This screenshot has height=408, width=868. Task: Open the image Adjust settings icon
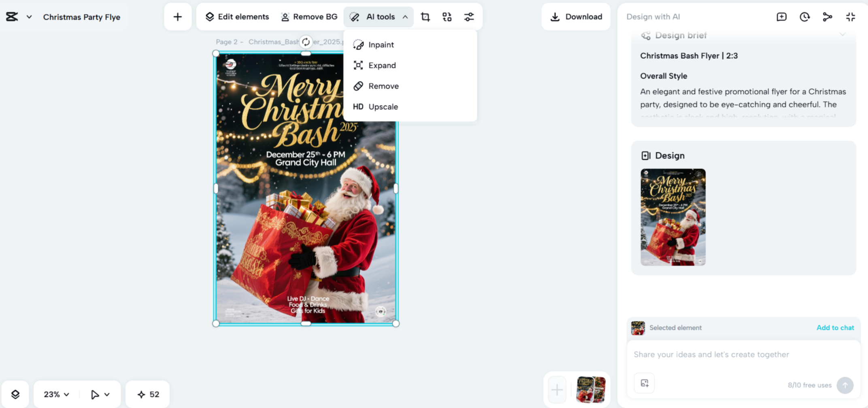(469, 17)
